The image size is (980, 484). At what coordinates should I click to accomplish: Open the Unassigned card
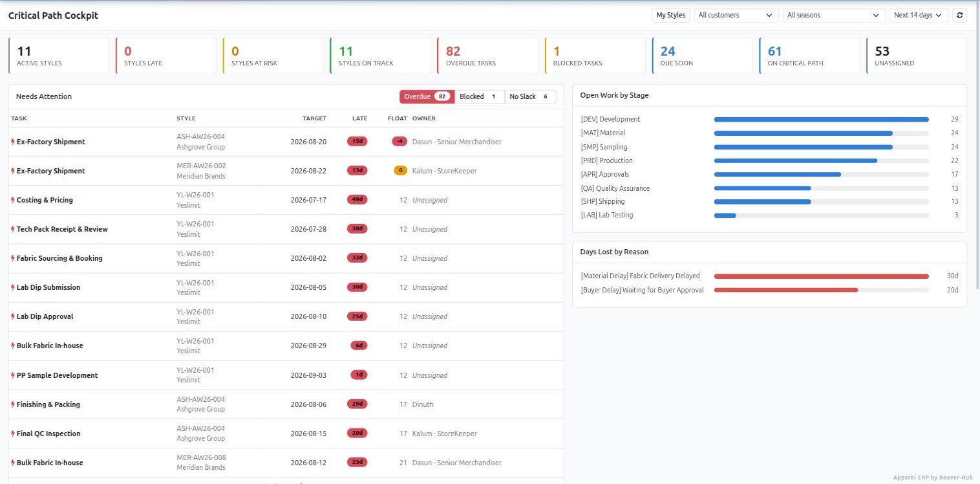(x=917, y=56)
